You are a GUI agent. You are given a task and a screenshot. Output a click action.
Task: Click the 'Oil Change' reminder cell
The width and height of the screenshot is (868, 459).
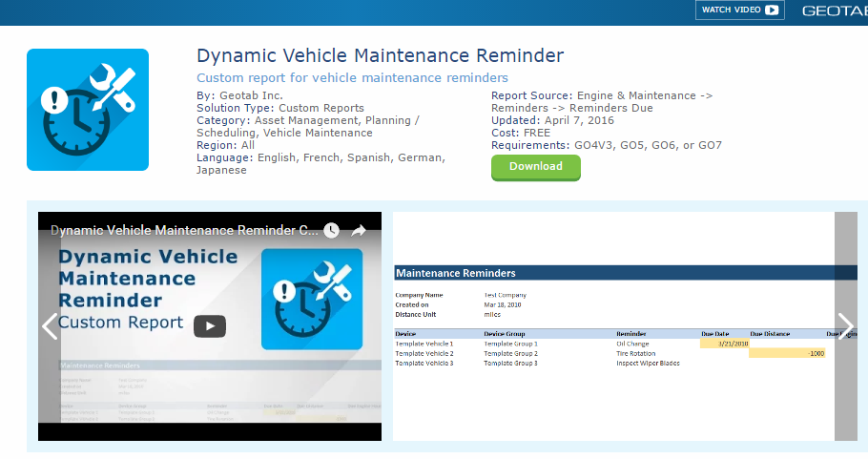click(x=632, y=344)
